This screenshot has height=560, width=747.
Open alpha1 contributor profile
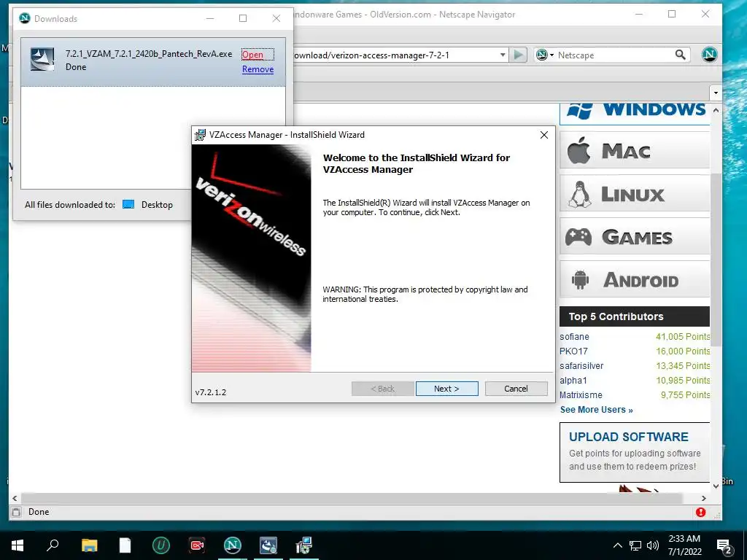tap(573, 381)
